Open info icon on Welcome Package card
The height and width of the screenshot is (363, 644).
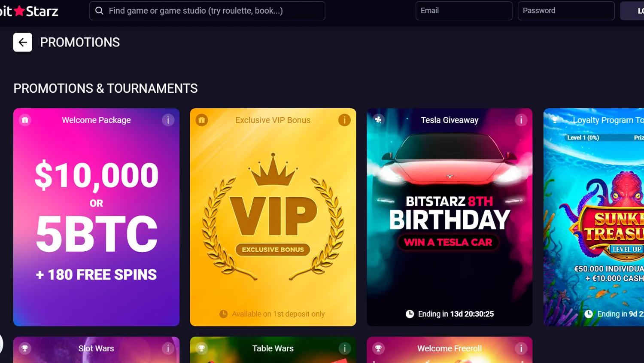tap(168, 120)
